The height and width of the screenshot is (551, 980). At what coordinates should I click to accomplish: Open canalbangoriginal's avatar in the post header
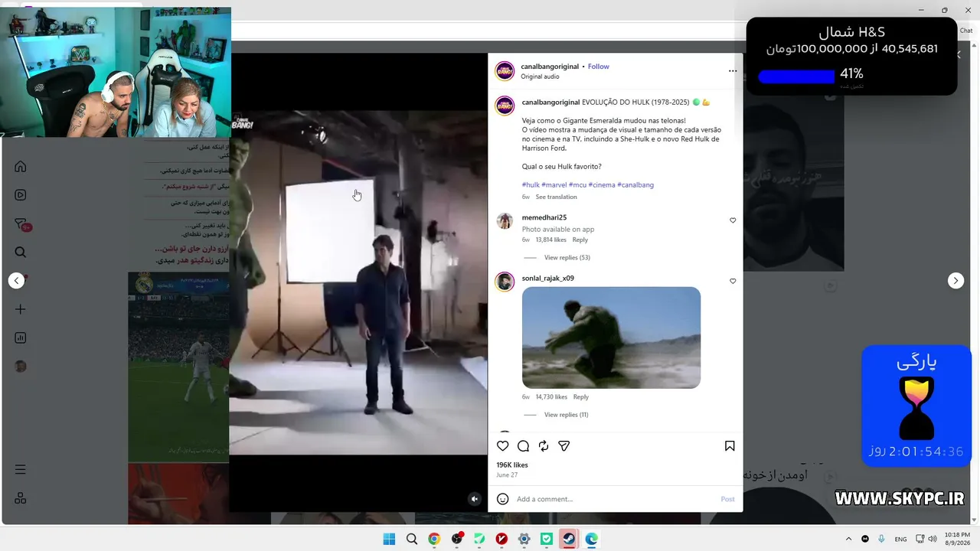[x=505, y=70]
